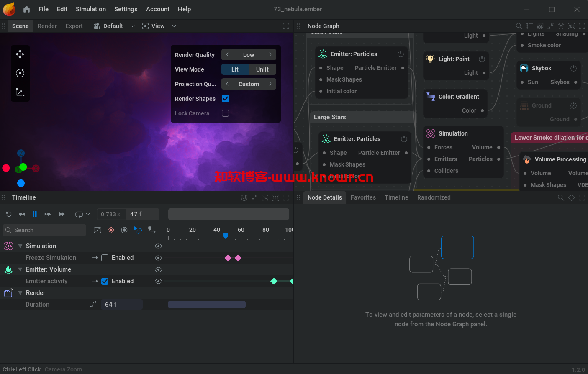588x374 pixels.
Task: Open the node list icon in the Node Graph
Action: coord(529,26)
